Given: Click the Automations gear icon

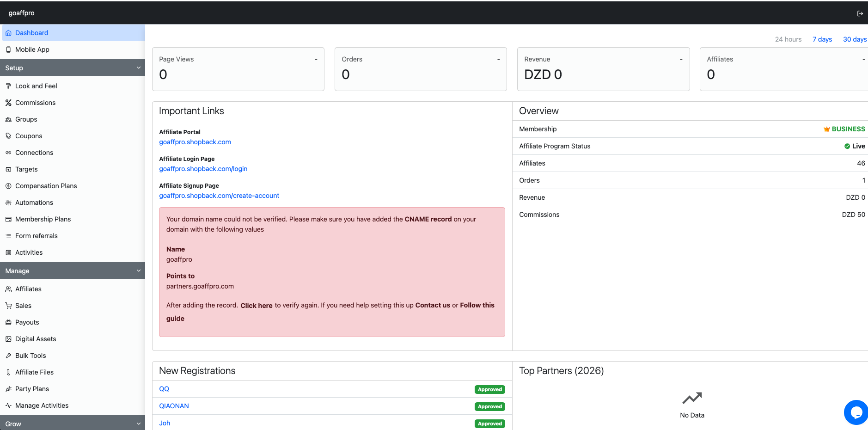Looking at the screenshot, I should point(8,203).
